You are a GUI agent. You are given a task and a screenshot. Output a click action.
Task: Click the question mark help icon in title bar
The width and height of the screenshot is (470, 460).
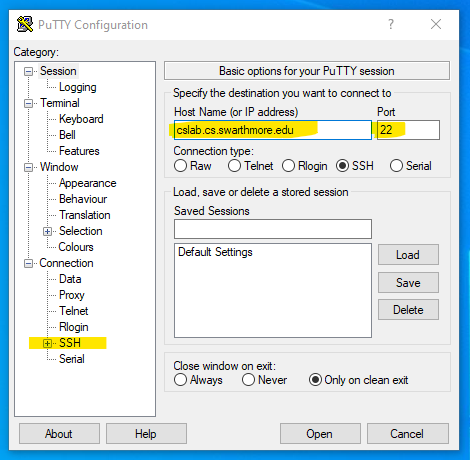(x=391, y=24)
